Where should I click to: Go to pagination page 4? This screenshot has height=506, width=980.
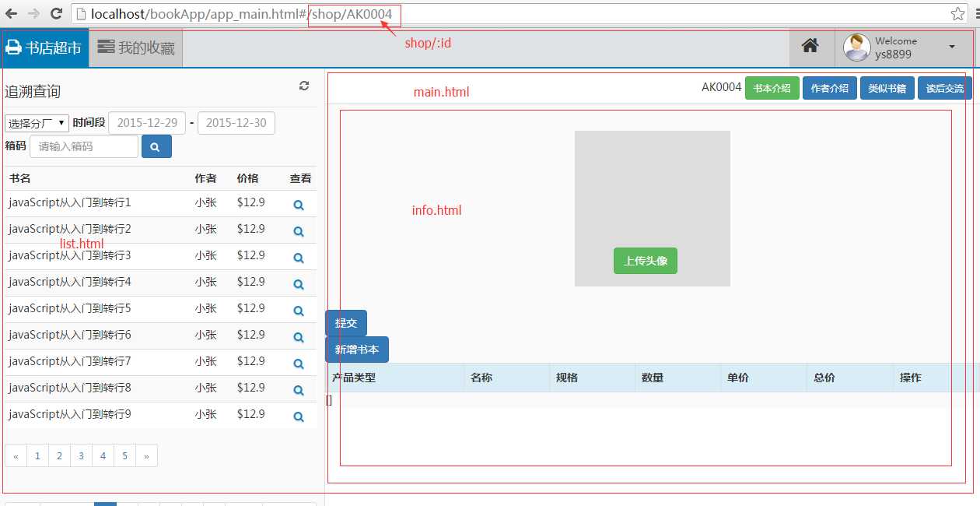tap(103, 456)
